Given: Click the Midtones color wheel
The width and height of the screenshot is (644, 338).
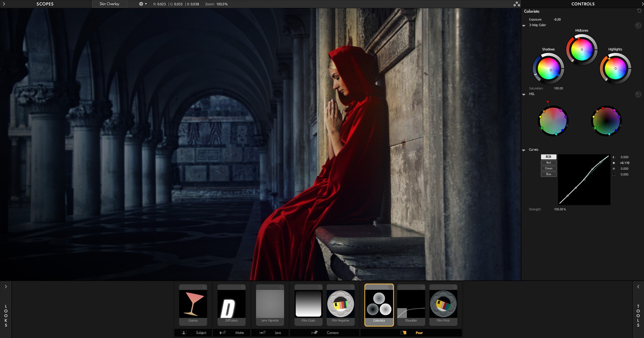Looking at the screenshot, I should 581,50.
